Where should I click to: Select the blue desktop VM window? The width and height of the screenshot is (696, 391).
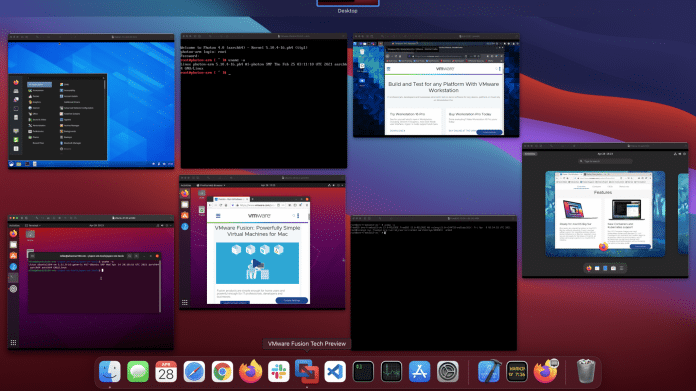tap(91, 101)
